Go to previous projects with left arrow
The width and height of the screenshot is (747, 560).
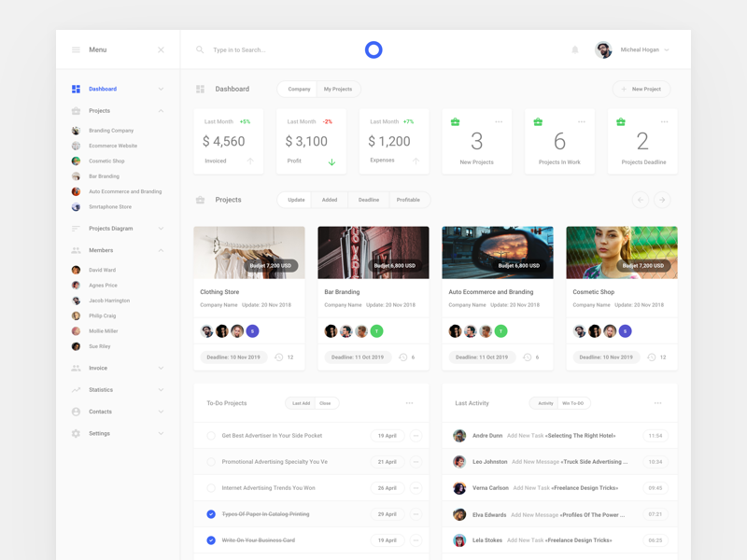tap(641, 200)
